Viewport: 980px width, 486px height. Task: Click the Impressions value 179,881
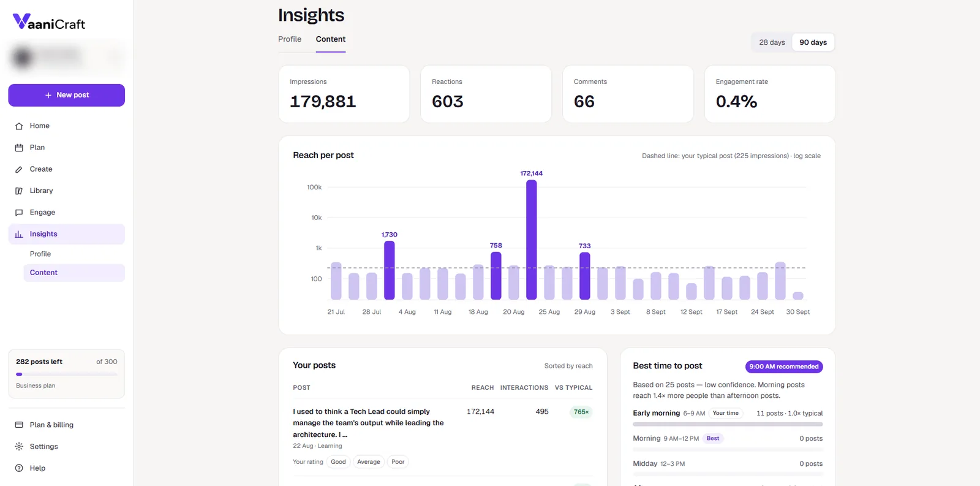(323, 102)
